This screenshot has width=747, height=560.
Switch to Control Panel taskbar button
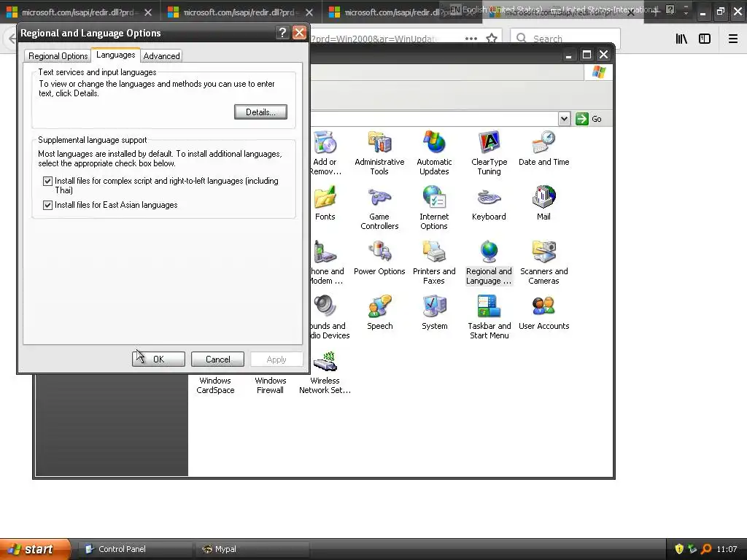coord(135,549)
